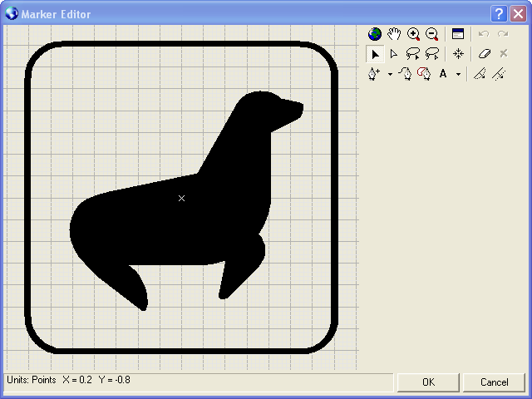Select the Pan hand tool

pyautogui.click(x=394, y=34)
